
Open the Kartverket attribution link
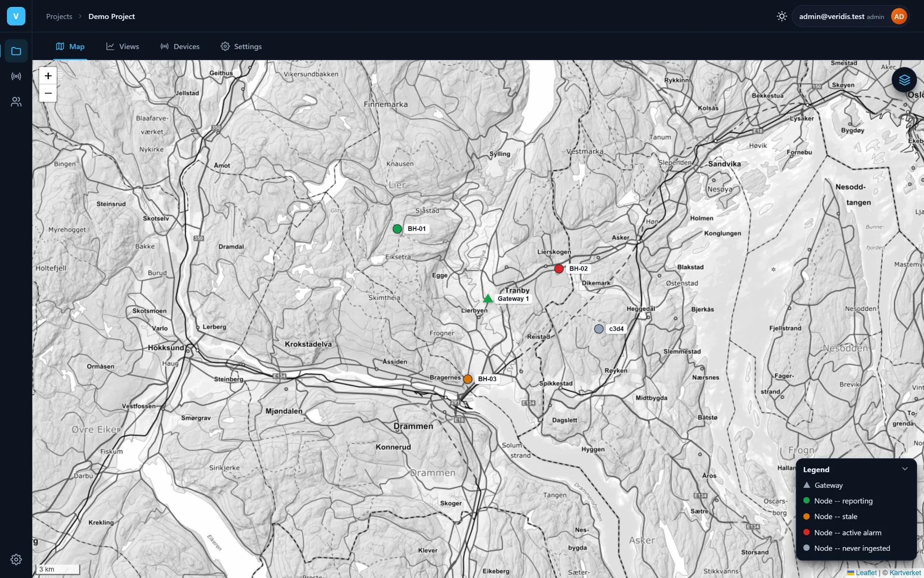(905, 572)
